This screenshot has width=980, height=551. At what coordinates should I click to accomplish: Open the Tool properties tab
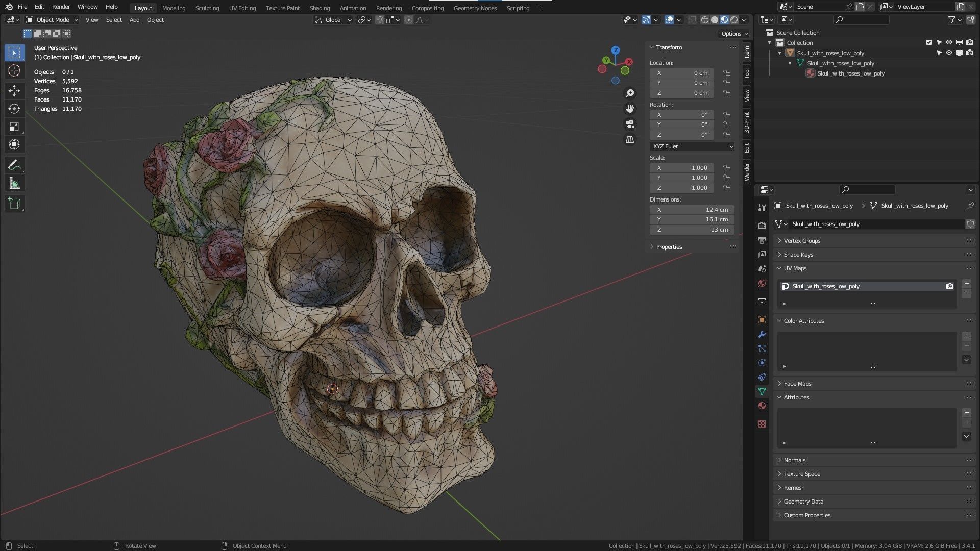click(762, 208)
